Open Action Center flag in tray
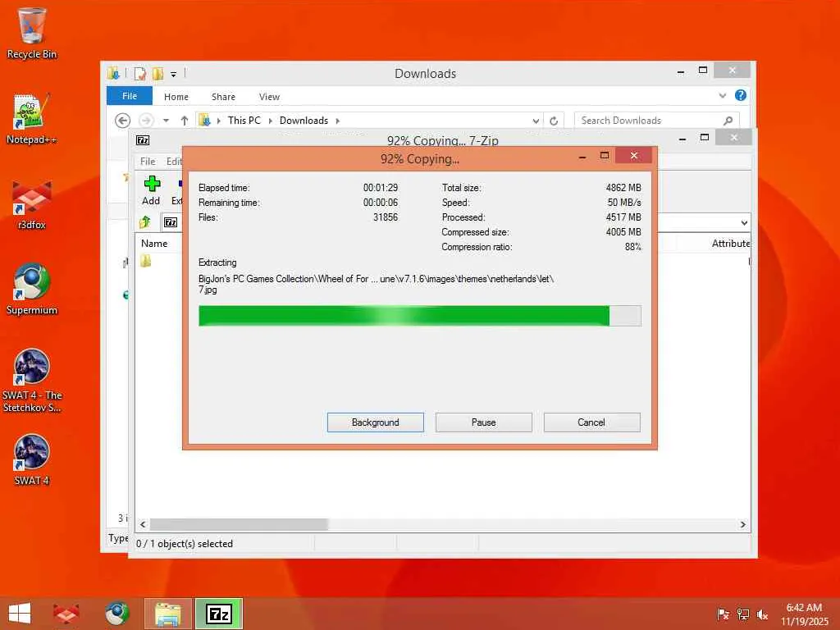840x630 pixels. (723, 614)
